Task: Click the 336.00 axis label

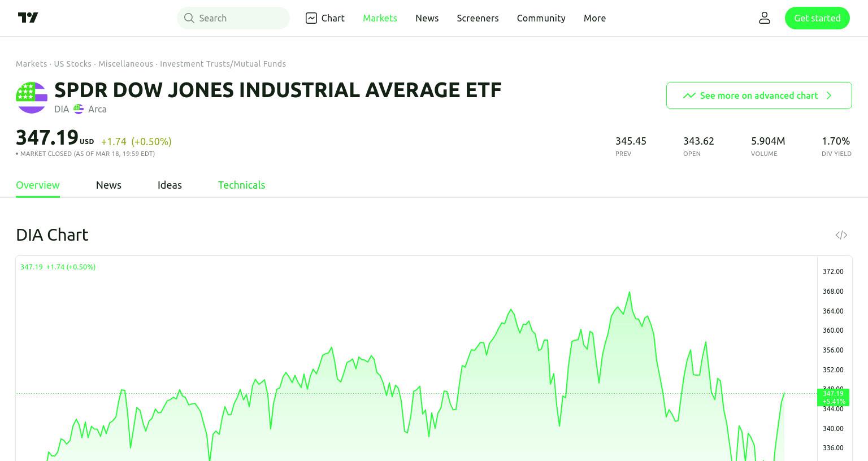Action: click(x=833, y=448)
